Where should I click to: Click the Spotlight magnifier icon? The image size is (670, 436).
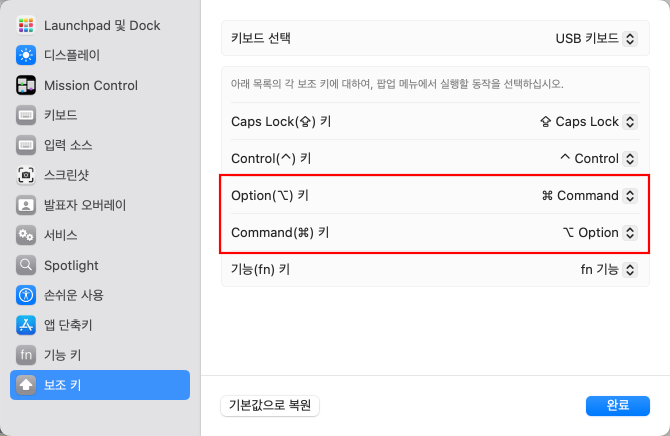(26, 265)
